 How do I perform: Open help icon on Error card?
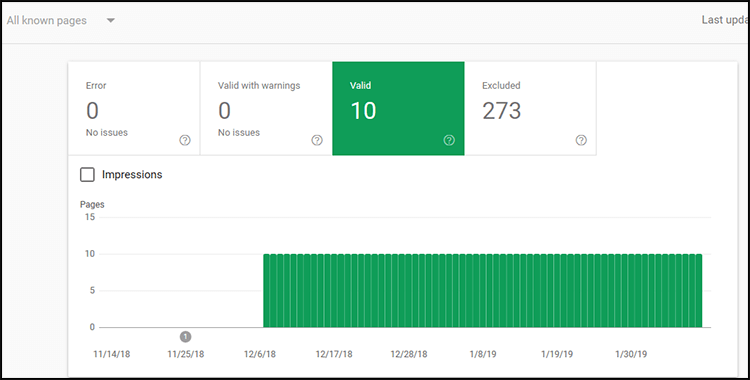pos(185,140)
